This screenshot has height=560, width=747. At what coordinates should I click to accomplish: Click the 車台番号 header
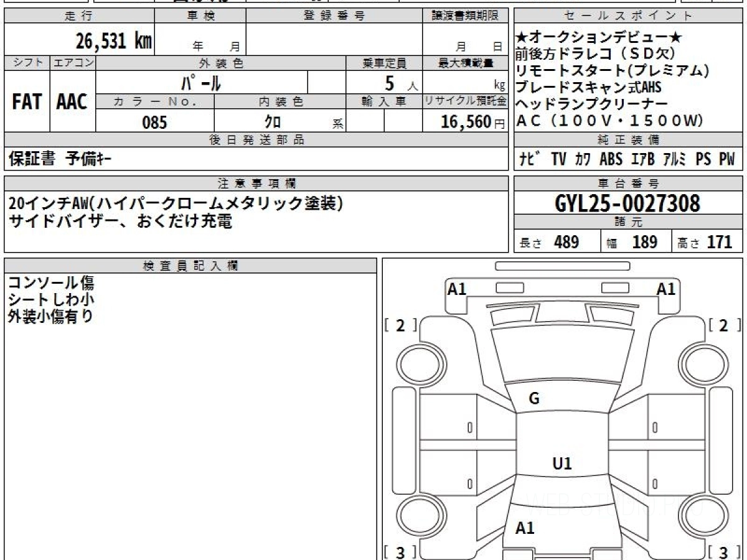click(x=629, y=184)
